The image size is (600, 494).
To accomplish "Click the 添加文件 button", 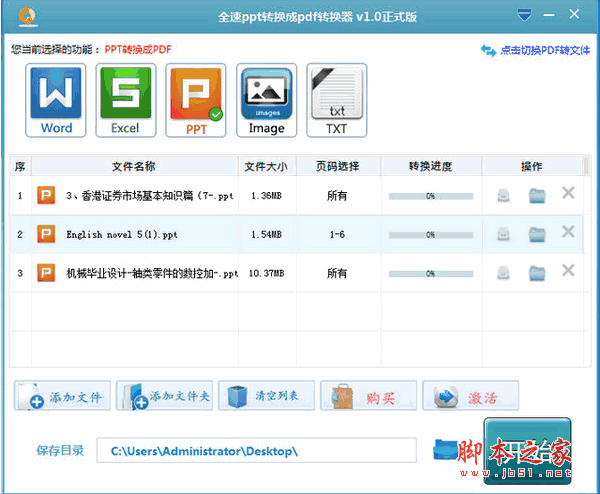I will tap(62, 396).
